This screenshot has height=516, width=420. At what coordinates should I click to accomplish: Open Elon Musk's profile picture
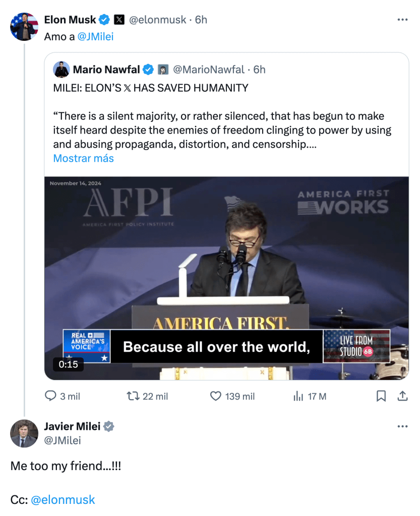(x=24, y=26)
